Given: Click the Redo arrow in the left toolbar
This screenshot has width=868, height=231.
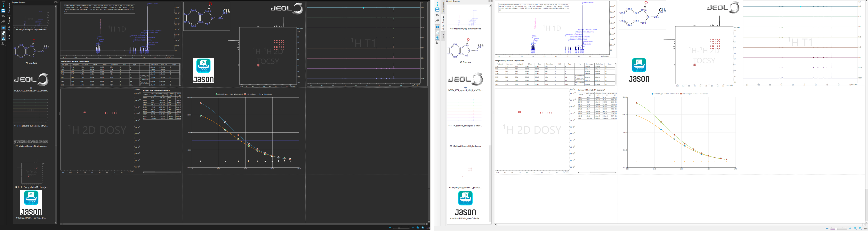Looking at the screenshot, I should [x=3, y=21].
